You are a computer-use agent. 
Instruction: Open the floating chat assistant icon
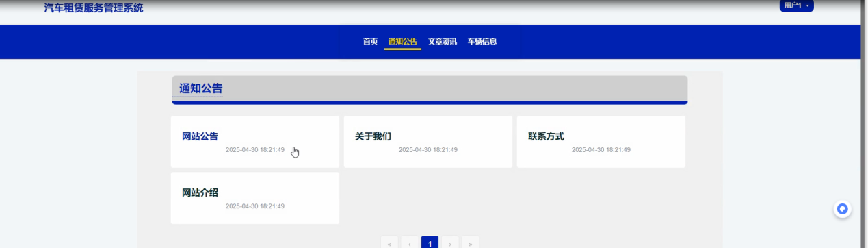pos(842,210)
